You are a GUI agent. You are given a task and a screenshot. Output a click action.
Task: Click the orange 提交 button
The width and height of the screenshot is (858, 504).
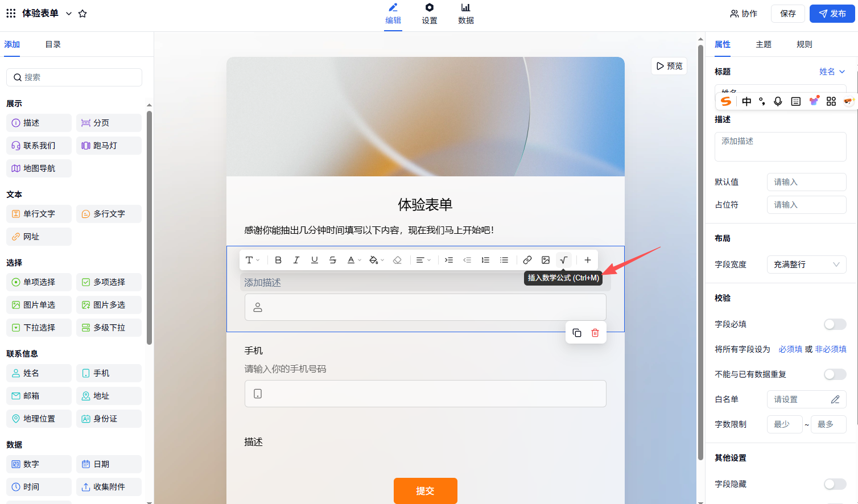[425, 490]
